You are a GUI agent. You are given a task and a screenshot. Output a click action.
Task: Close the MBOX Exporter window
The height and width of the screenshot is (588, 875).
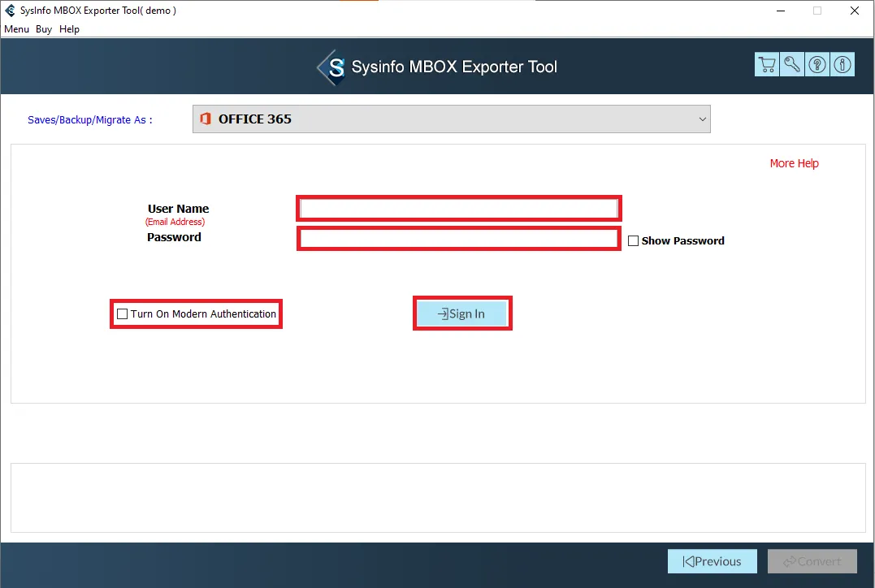[855, 11]
